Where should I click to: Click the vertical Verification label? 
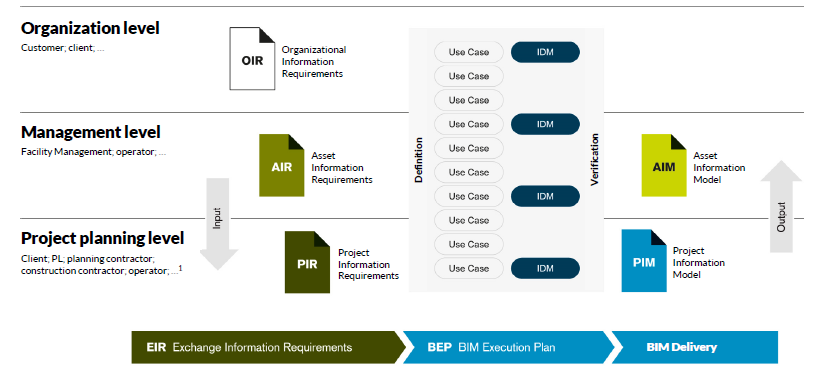[x=594, y=159]
